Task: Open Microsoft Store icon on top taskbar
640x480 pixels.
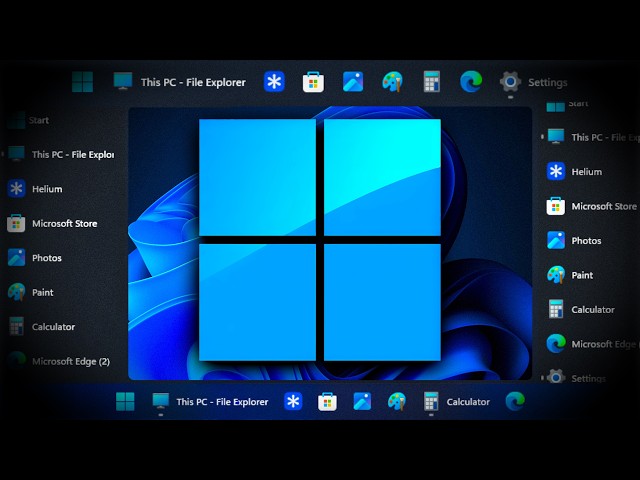Action: tap(313, 82)
